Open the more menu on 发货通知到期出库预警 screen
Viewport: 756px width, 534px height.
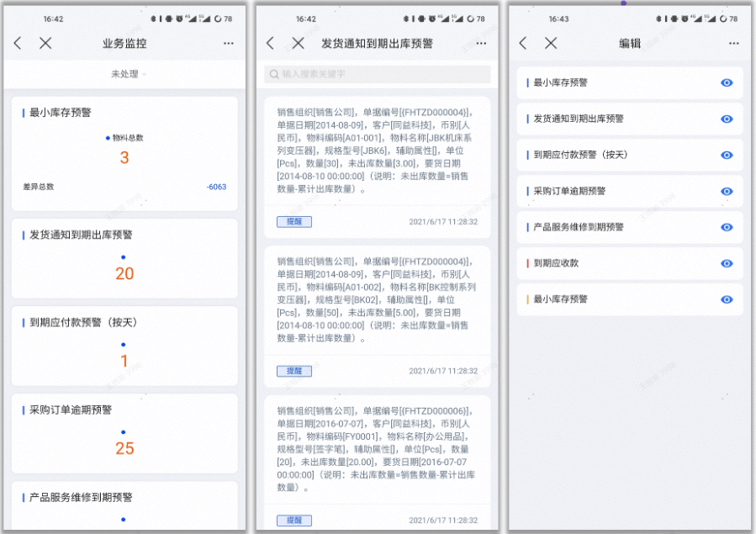point(481,43)
